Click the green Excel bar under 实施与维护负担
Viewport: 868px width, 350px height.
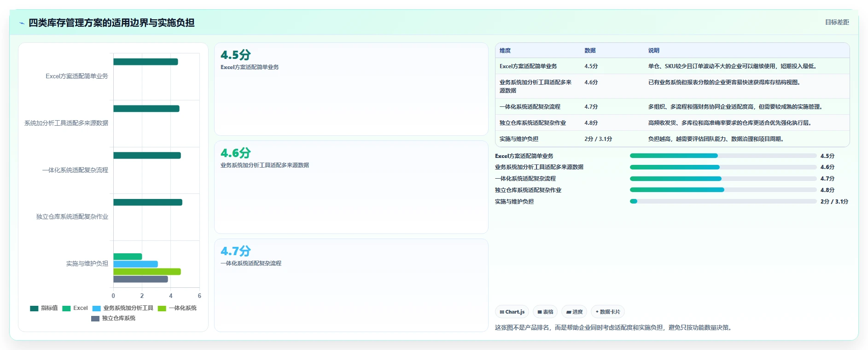pos(128,257)
